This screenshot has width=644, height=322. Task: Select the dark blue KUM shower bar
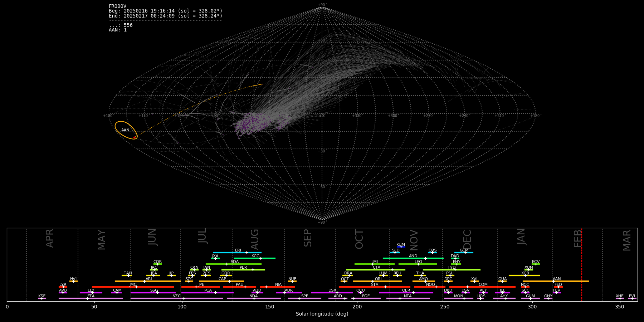coord(401,247)
